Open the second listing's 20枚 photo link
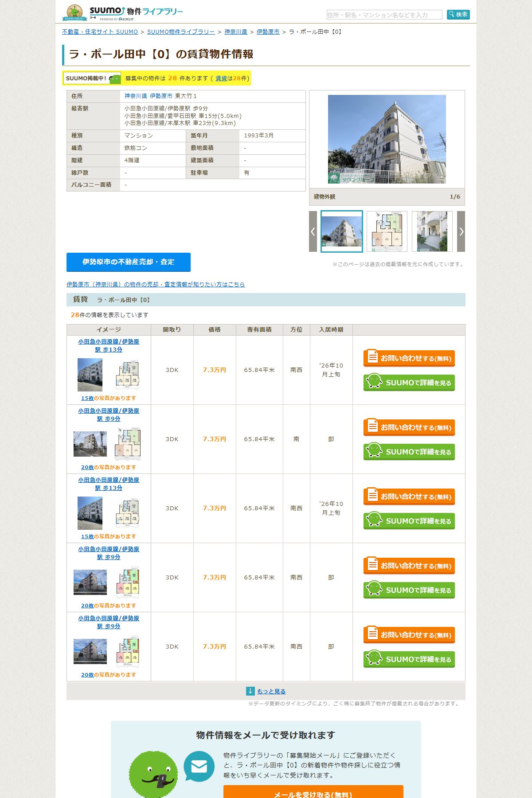 [87, 468]
